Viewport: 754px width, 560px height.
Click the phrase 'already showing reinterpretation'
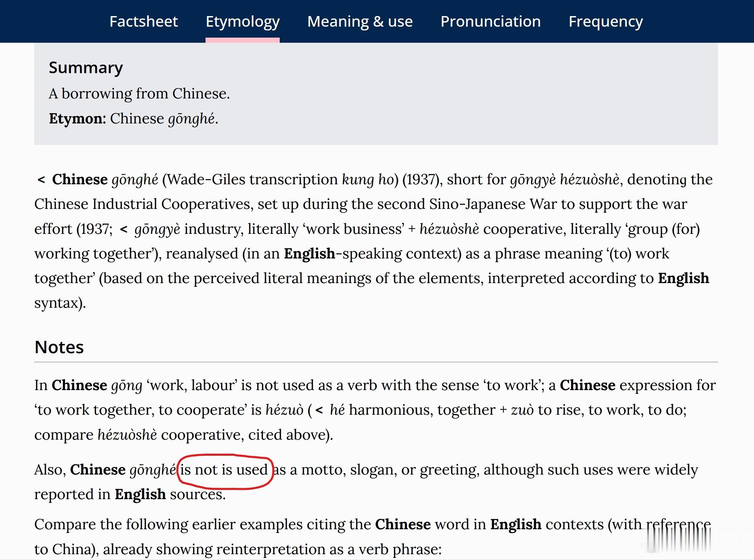point(214,549)
